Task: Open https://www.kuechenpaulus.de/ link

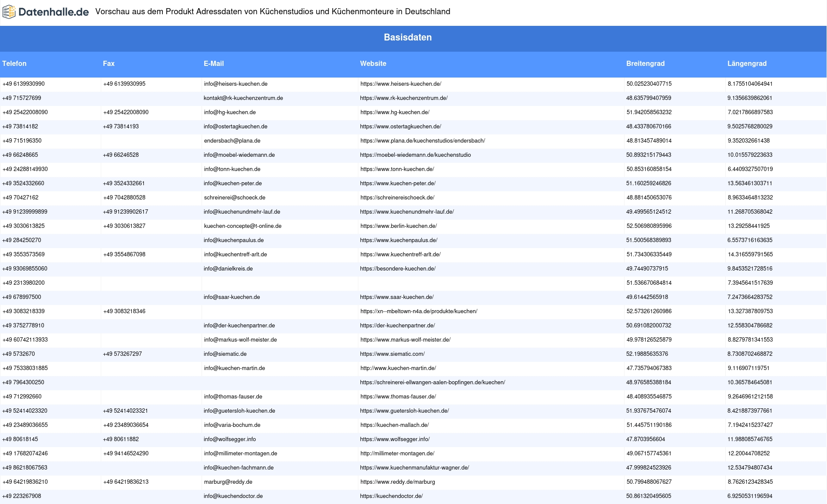Action: 398,240
